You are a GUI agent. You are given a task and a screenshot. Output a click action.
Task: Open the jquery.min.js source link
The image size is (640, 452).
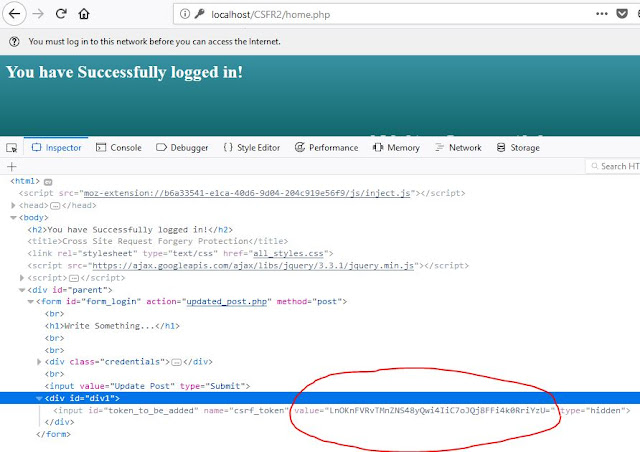pos(253,266)
